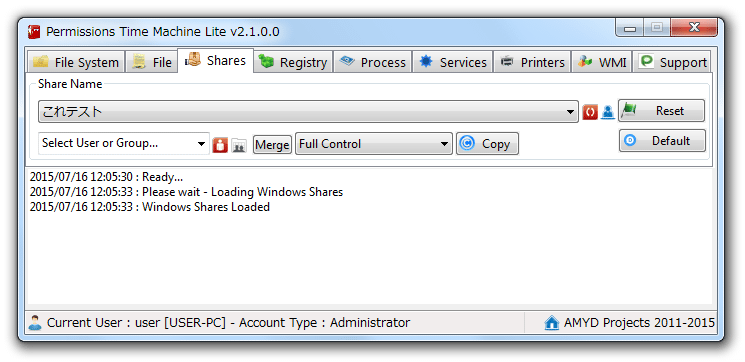
Task: Click the app icon in title bar
Action: point(34,31)
